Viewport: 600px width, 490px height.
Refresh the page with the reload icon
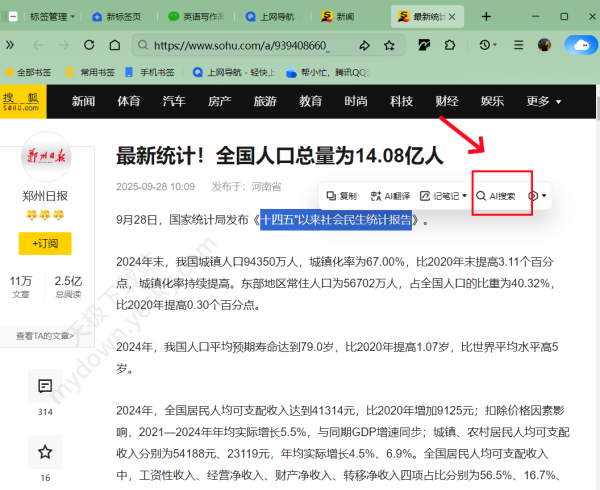[88, 45]
